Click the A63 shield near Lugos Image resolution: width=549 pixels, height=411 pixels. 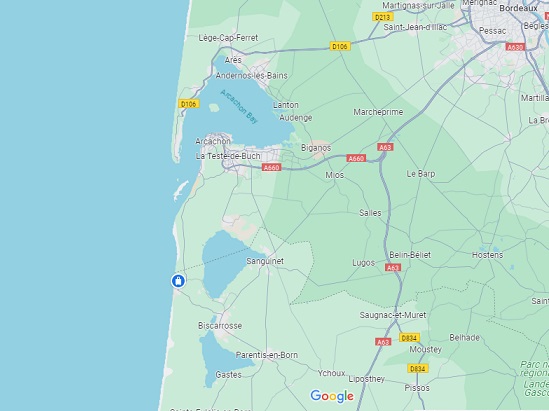click(393, 268)
